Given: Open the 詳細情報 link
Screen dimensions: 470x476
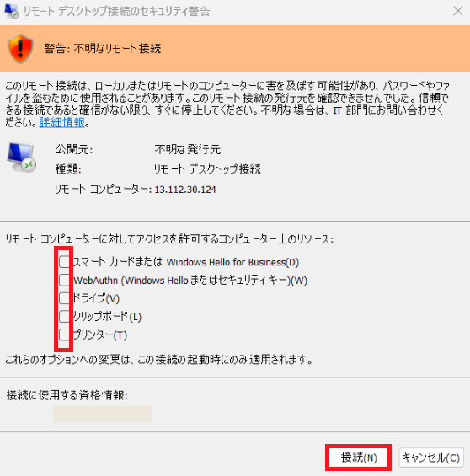Looking at the screenshot, I should tap(61, 122).
